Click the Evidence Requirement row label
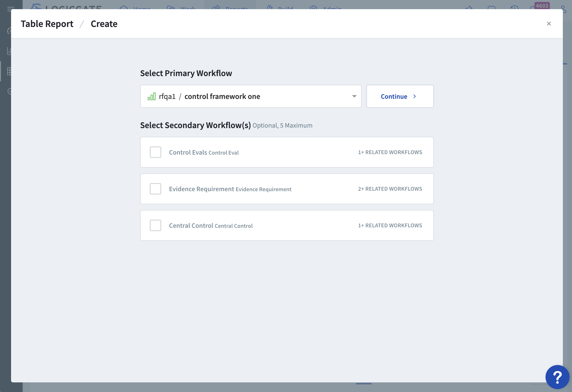 point(230,189)
